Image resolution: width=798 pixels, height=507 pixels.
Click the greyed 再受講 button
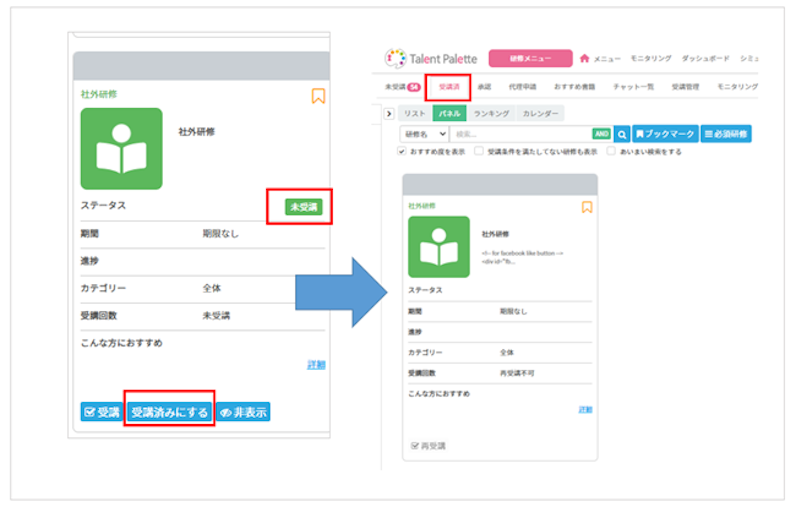[x=428, y=446]
